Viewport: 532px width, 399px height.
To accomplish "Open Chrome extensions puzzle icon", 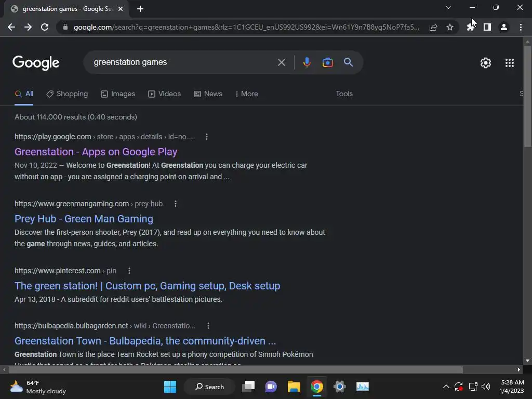I will [471, 27].
